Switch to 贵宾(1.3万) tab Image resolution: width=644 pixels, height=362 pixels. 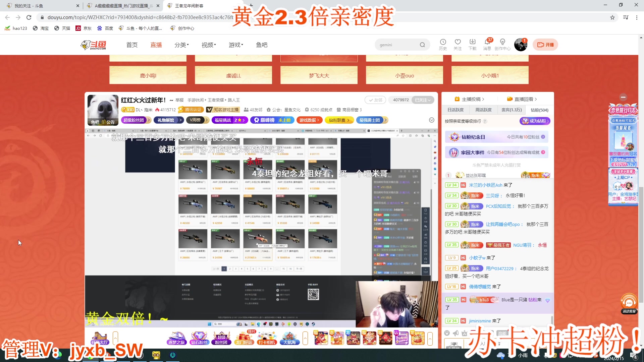click(x=512, y=110)
